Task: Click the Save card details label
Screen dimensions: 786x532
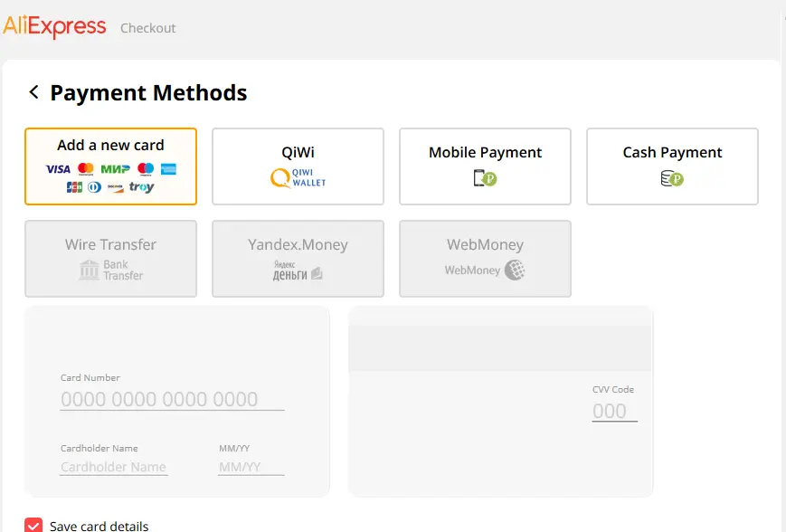Action: click(99, 526)
